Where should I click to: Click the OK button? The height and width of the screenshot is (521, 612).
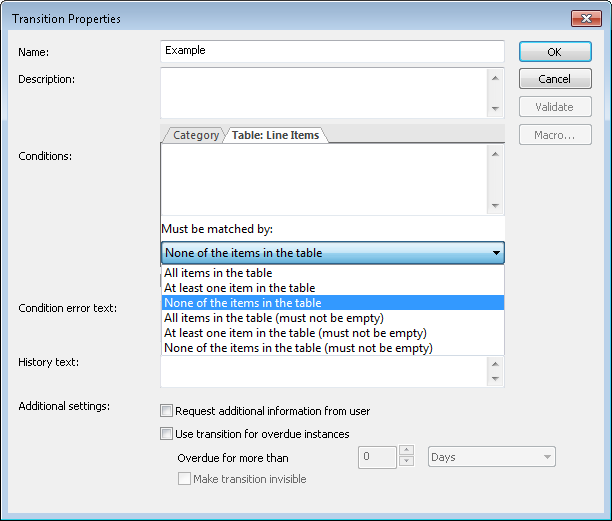[555, 51]
